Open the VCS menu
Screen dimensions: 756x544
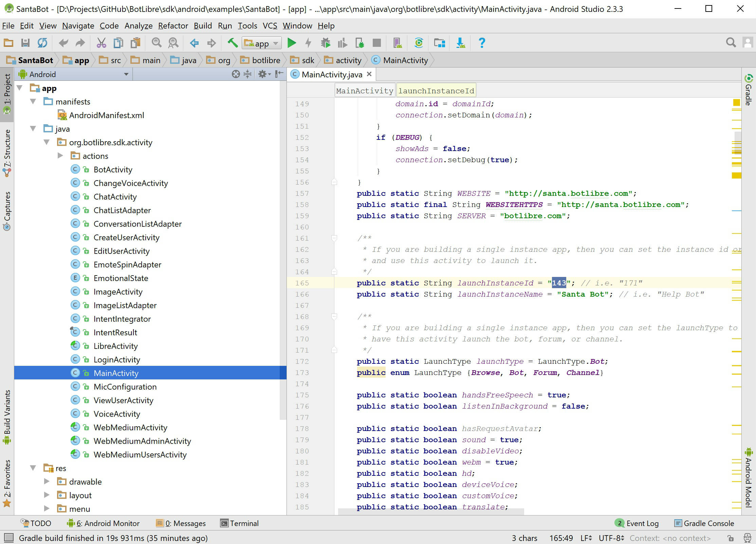[x=270, y=26]
